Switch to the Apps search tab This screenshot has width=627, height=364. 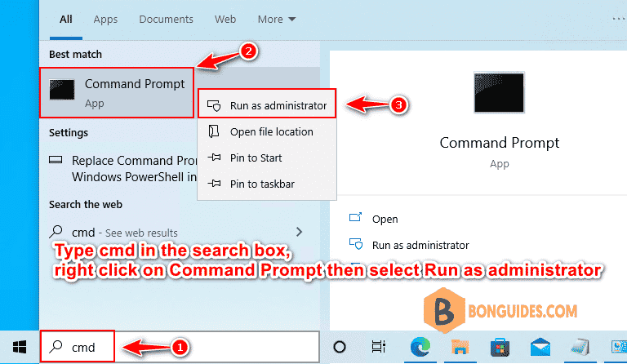pyautogui.click(x=105, y=19)
